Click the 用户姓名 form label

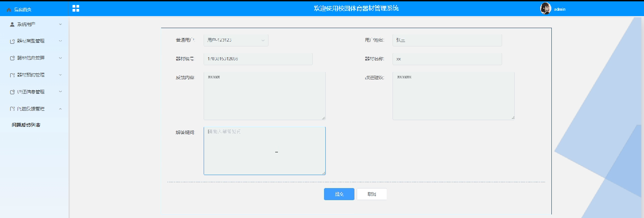(x=374, y=40)
